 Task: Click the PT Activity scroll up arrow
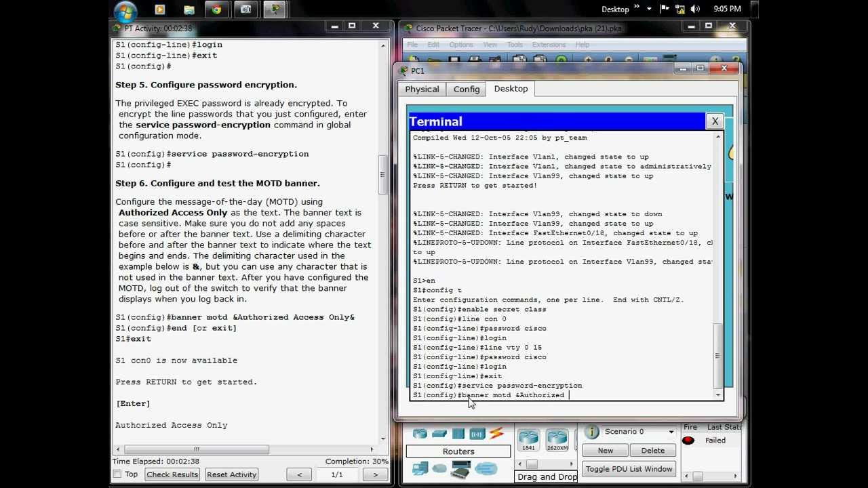(x=382, y=45)
